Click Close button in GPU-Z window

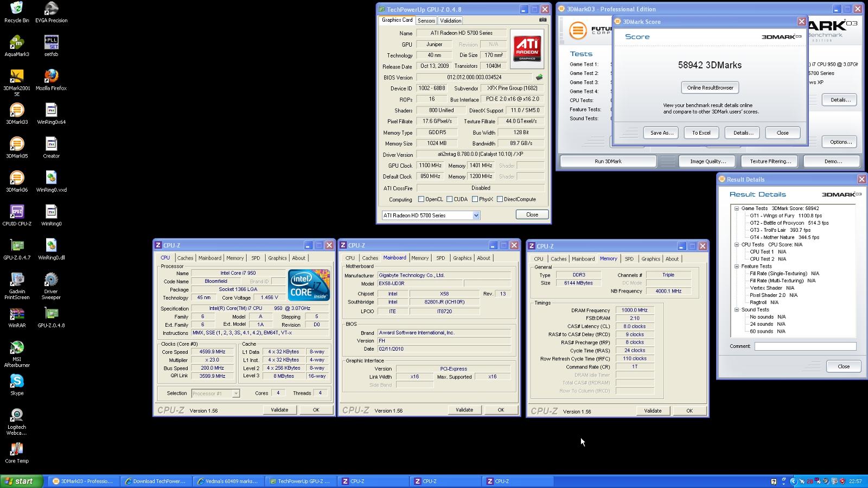pyautogui.click(x=532, y=214)
